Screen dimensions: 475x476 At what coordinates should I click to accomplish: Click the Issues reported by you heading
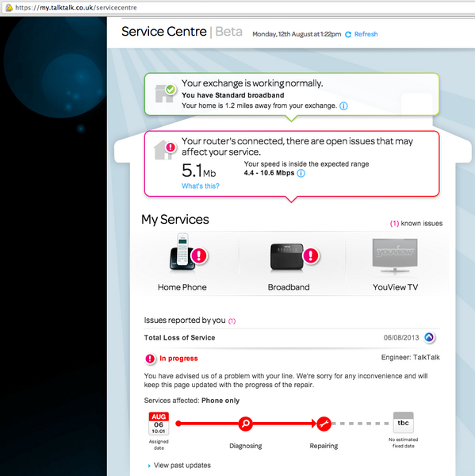(185, 321)
